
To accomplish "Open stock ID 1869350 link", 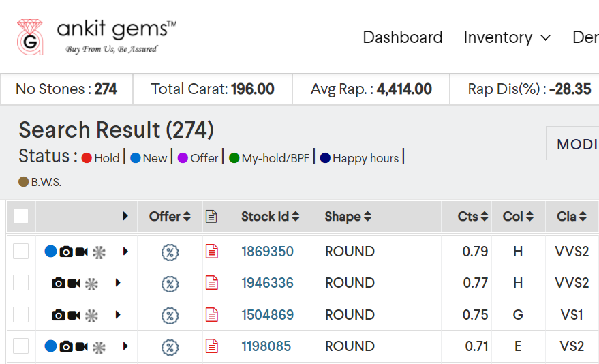I will pos(267,252).
